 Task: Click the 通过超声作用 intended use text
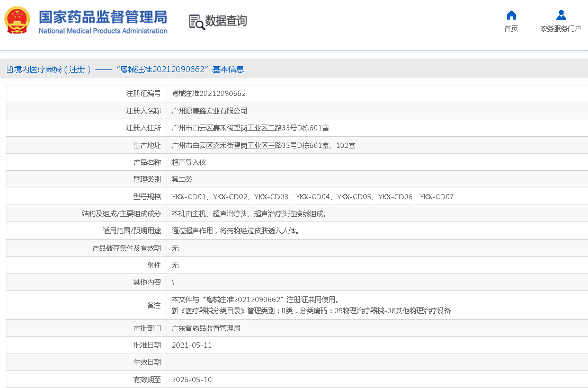point(235,231)
